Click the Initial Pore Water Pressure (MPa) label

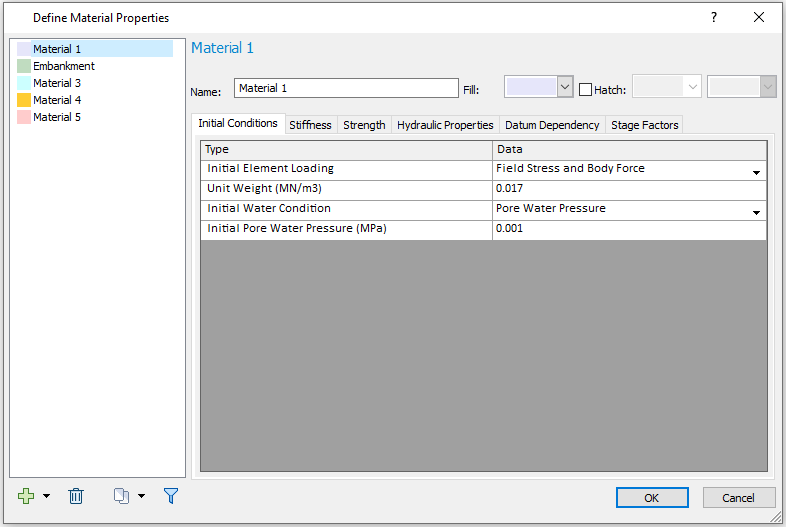297,228
